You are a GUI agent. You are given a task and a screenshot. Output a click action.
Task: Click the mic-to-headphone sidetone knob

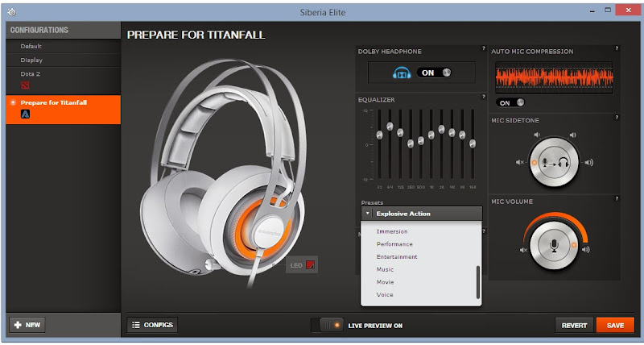click(554, 163)
